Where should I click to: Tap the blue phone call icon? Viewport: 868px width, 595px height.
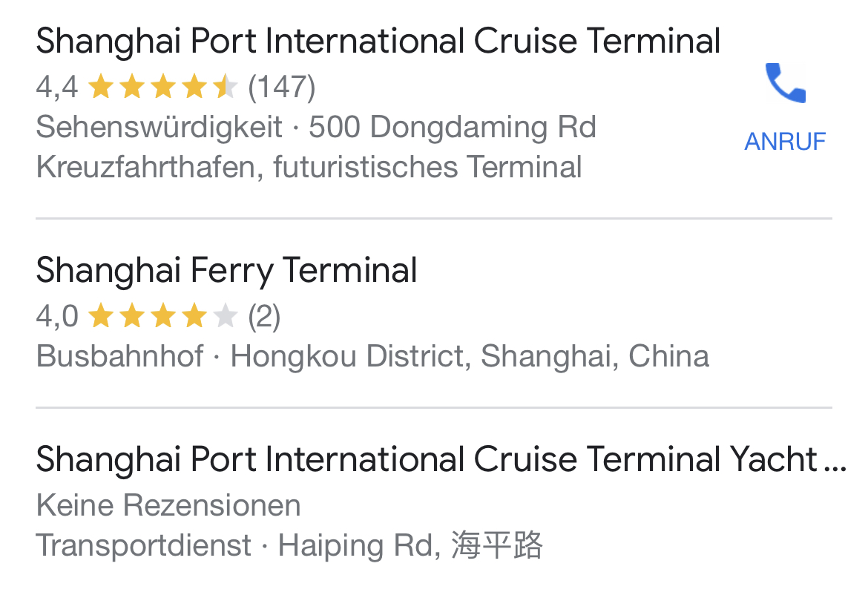point(785,84)
